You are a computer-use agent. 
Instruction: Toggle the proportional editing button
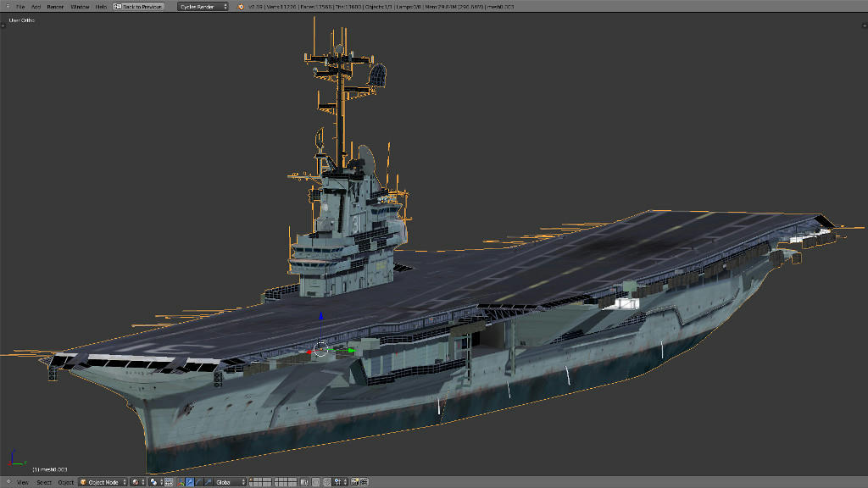point(316,482)
